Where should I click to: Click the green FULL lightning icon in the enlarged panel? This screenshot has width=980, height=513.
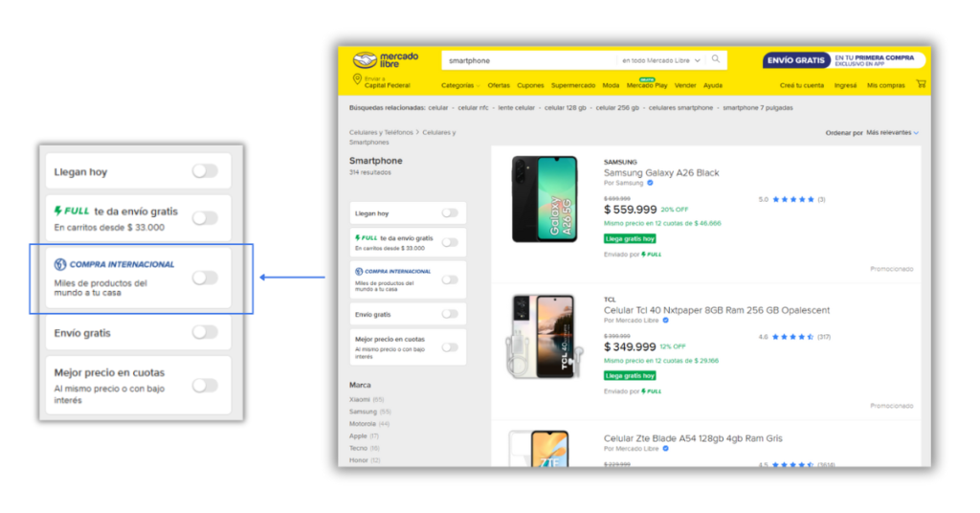coord(59,212)
